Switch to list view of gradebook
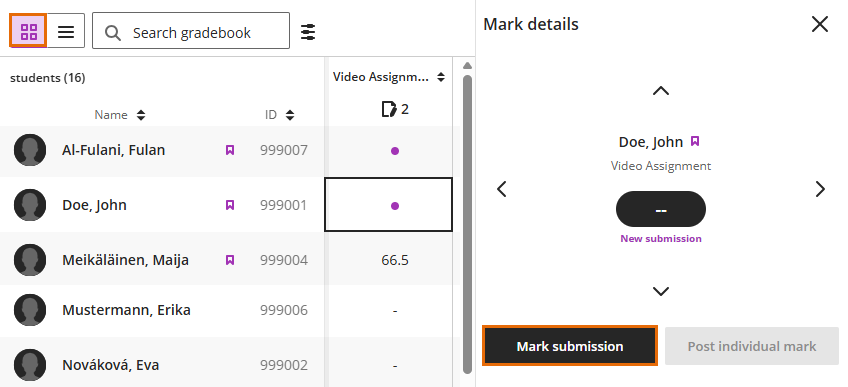 66,31
